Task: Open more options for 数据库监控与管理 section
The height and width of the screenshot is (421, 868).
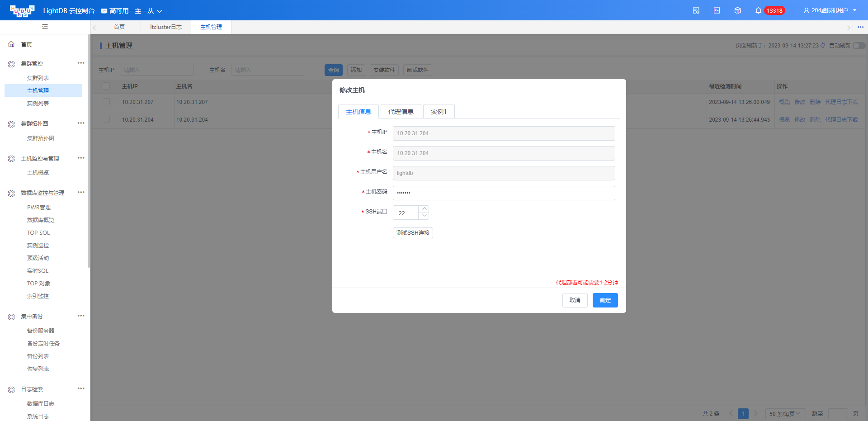Action: tap(81, 192)
